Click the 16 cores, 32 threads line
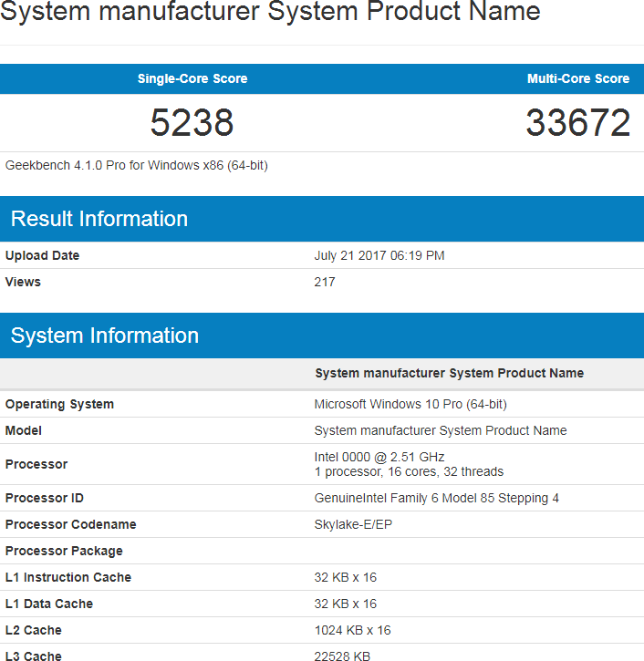Image resolution: width=644 pixels, height=661 pixels. 409,471
